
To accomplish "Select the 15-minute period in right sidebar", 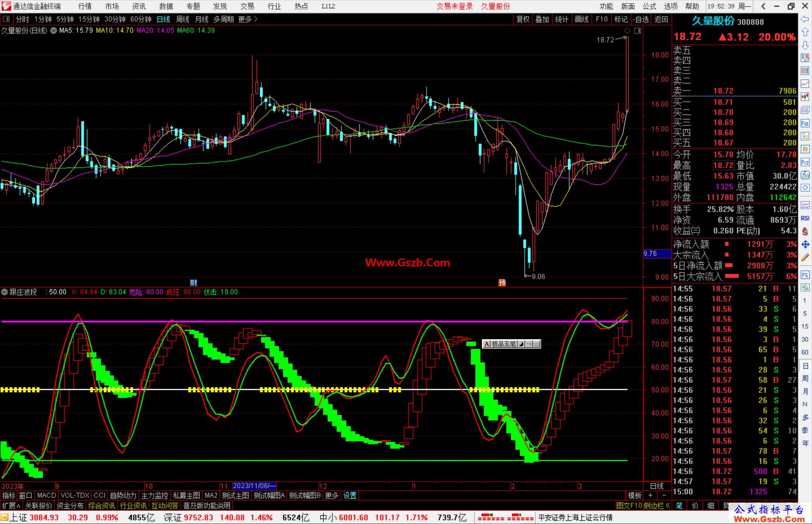I will click(804, 326).
